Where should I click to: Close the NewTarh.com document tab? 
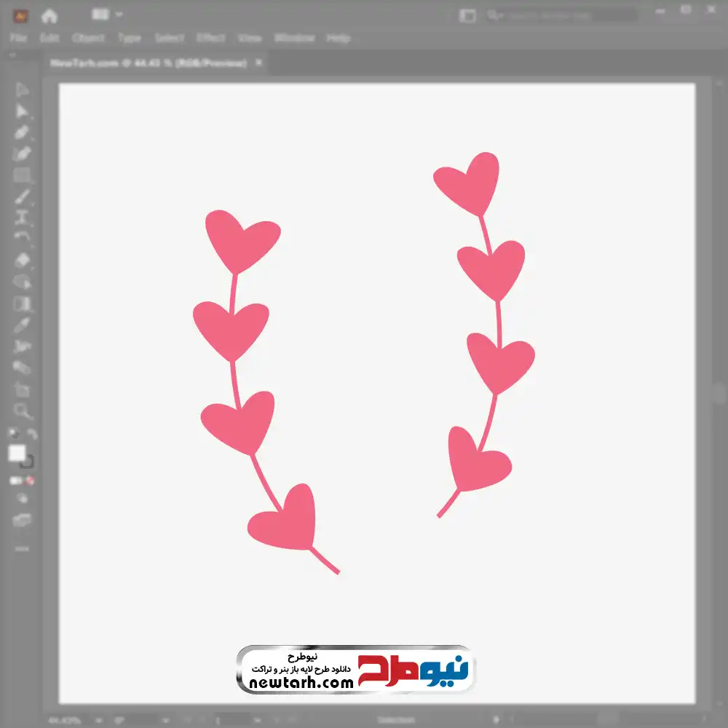[258, 63]
